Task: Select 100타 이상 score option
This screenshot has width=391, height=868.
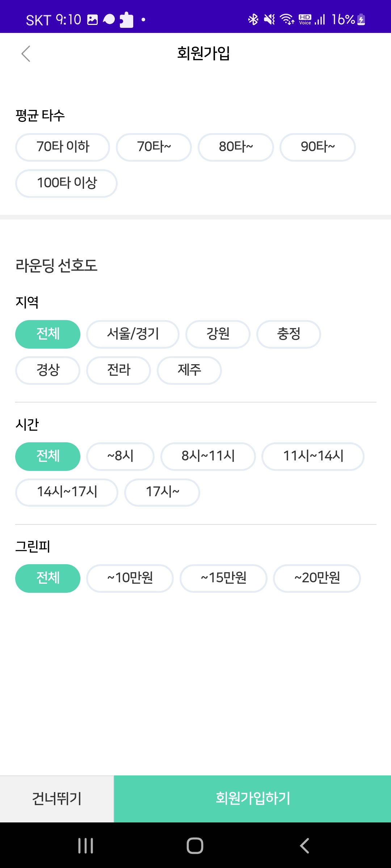Action: (x=66, y=183)
